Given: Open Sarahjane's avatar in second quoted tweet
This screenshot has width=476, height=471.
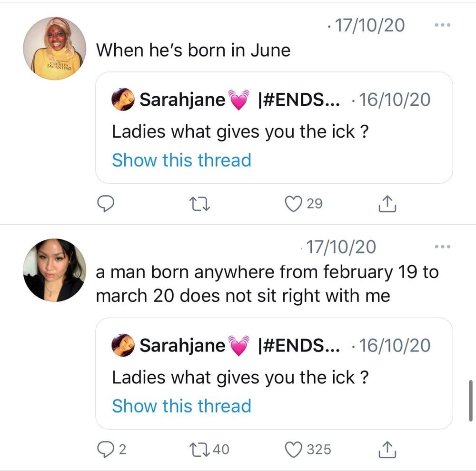Looking at the screenshot, I should click(x=123, y=345).
